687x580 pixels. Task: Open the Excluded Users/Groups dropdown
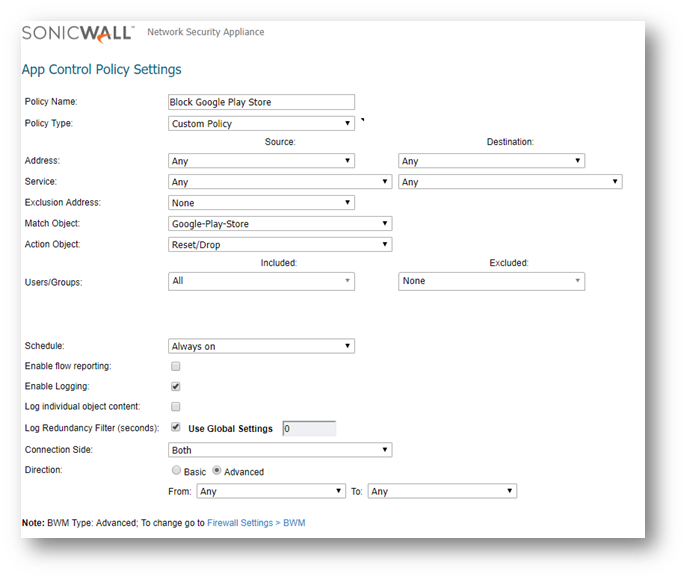click(491, 281)
